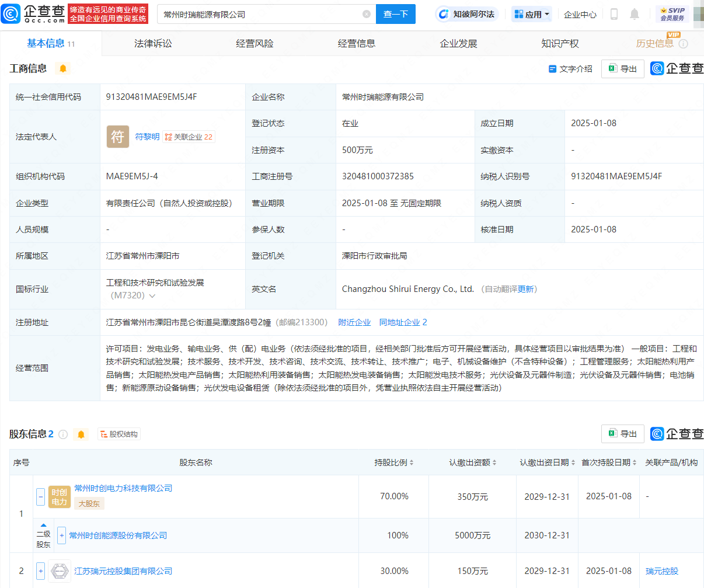The height and width of the screenshot is (588, 704).
Task: Click the credit code 91320481MAE9EM5J4F
Action: point(152,97)
